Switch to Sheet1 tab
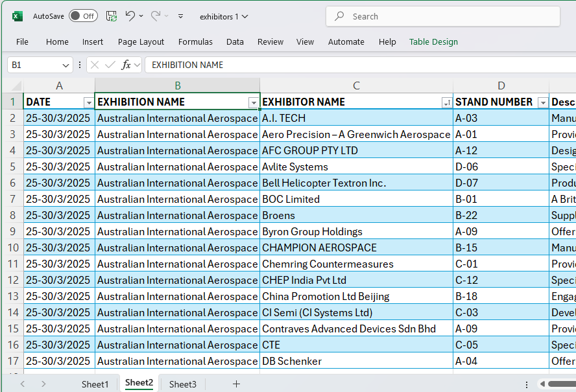Screen dimensions: 576x392 (x=95, y=384)
